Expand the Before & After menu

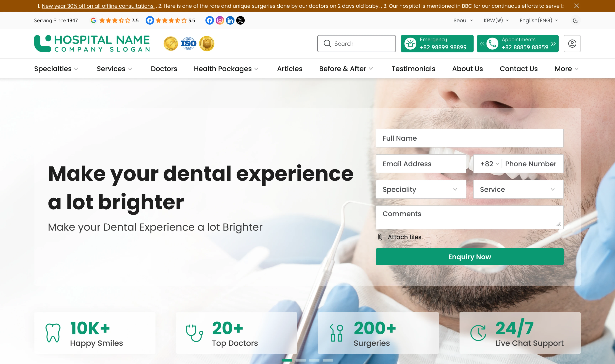[346, 69]
